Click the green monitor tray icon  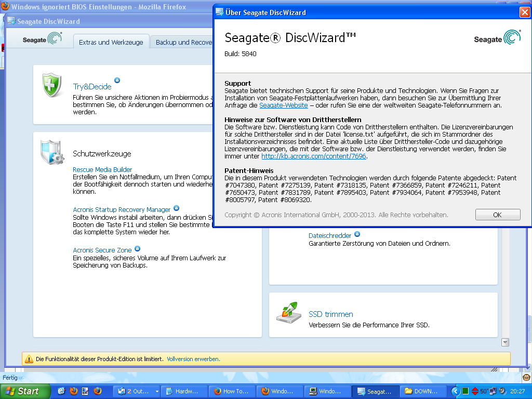(x=465, y=391)
